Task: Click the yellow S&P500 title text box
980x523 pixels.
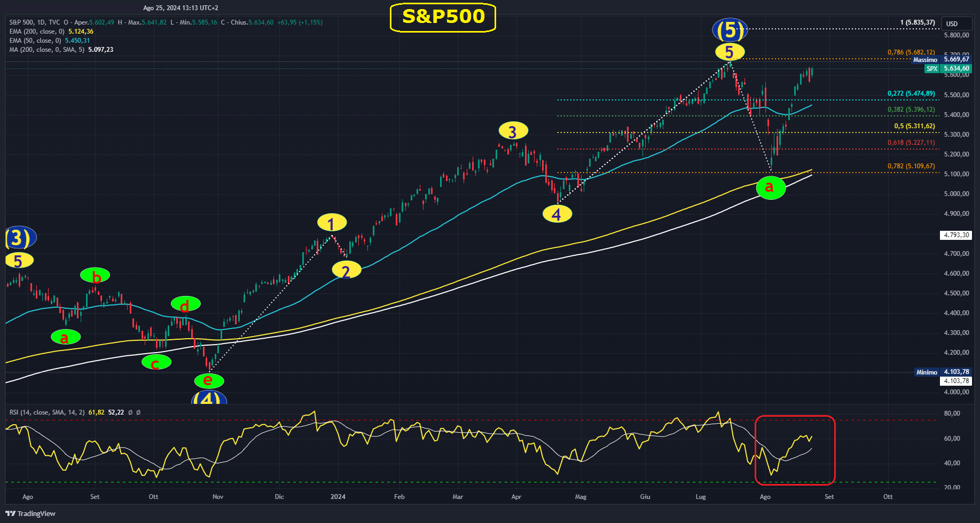Action: pyautogui.click(x=443, y=17)
